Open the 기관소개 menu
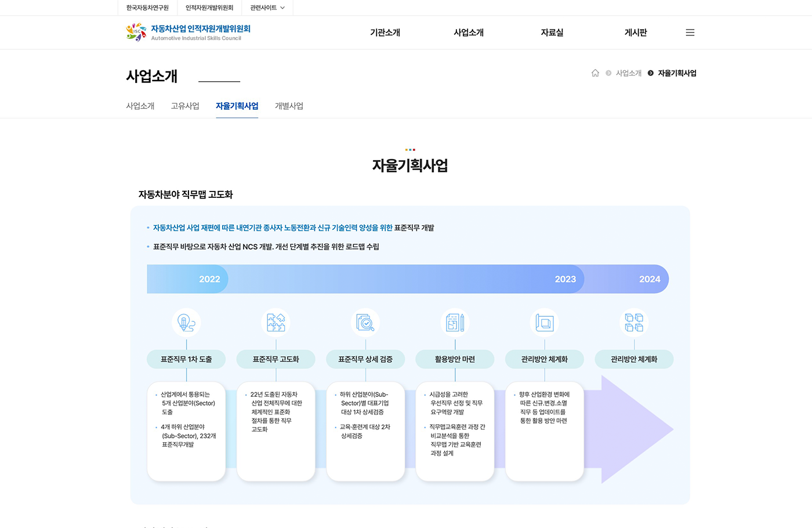Viewport: 812px width, 528px height. (x=385, y=32)
